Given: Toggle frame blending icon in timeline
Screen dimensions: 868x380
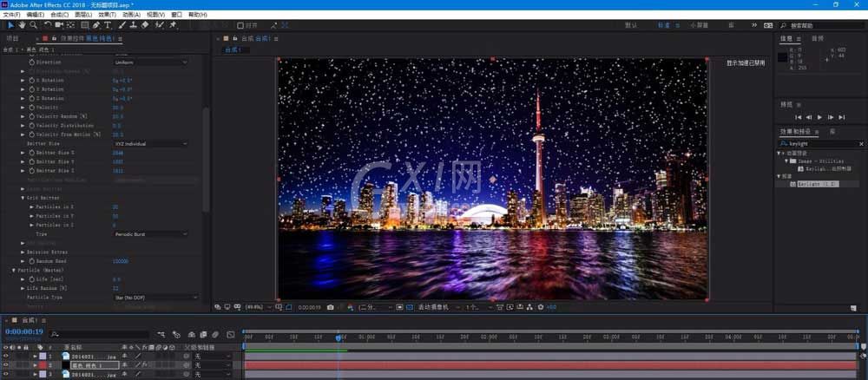Looking at the screenshot, I should (x=203, y=335).
